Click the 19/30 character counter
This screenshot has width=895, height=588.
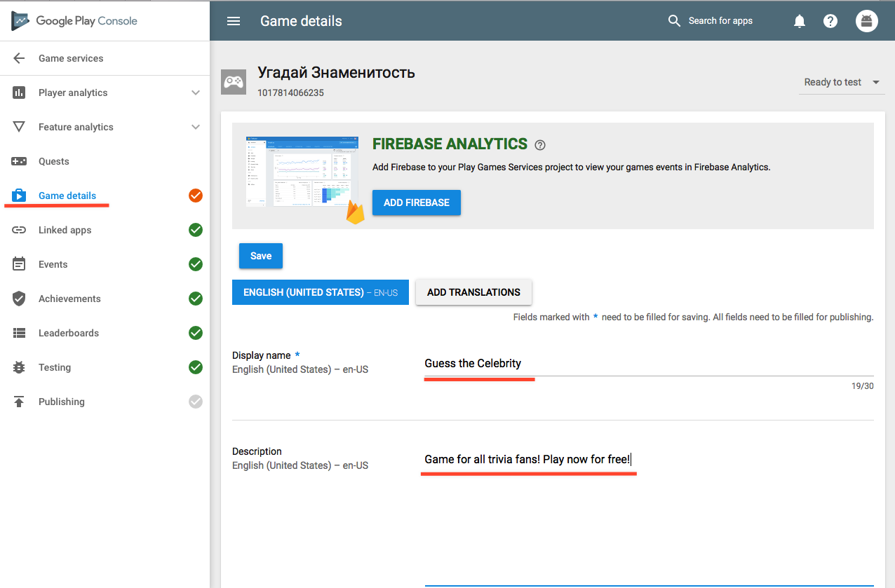coord(863,386)
